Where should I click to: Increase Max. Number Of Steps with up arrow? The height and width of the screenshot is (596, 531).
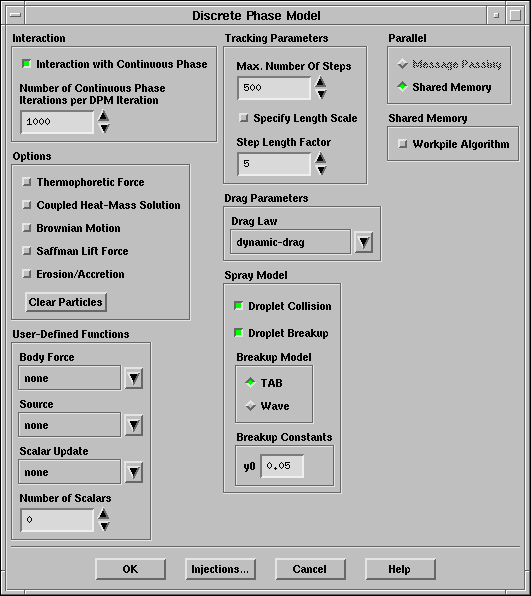tap(321, 82)
